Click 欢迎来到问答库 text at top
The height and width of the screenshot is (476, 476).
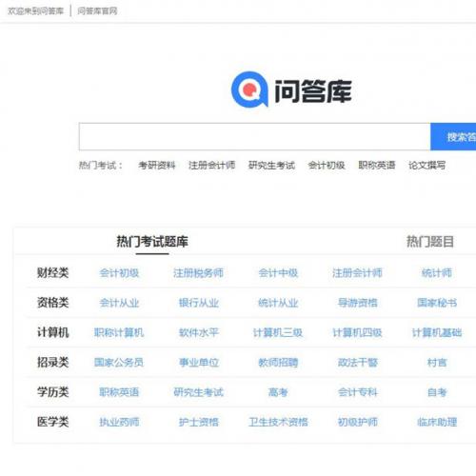click(x=35, y=11)
